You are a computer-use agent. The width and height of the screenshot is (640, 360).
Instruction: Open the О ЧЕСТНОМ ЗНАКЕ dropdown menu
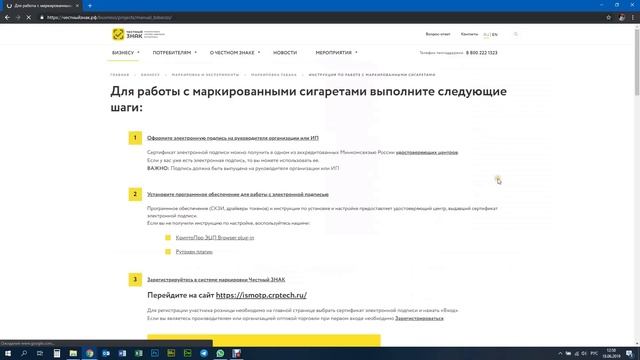click(x=235, y=53)
